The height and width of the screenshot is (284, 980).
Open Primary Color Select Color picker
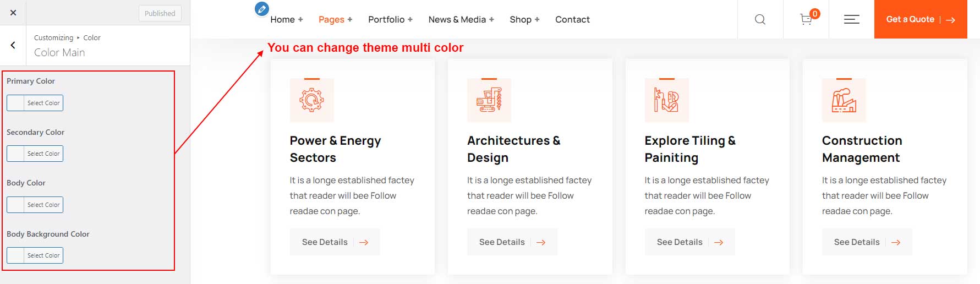pos(35,103)
